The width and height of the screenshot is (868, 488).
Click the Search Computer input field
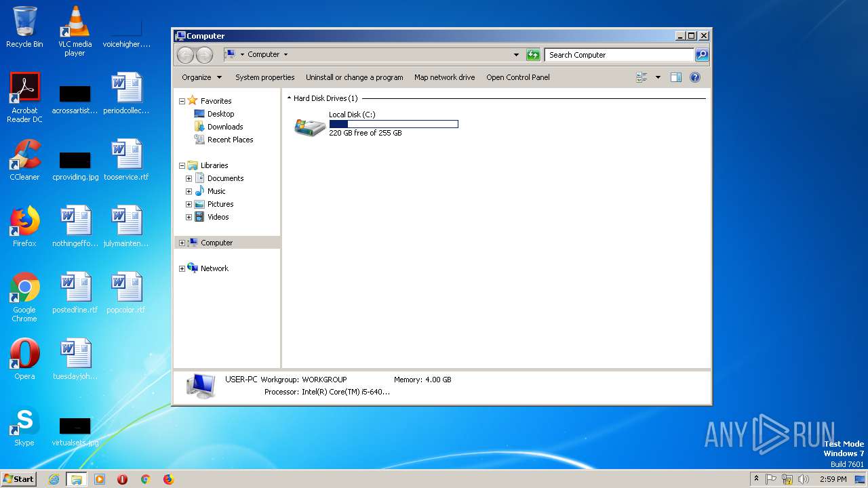click(620, 55)
